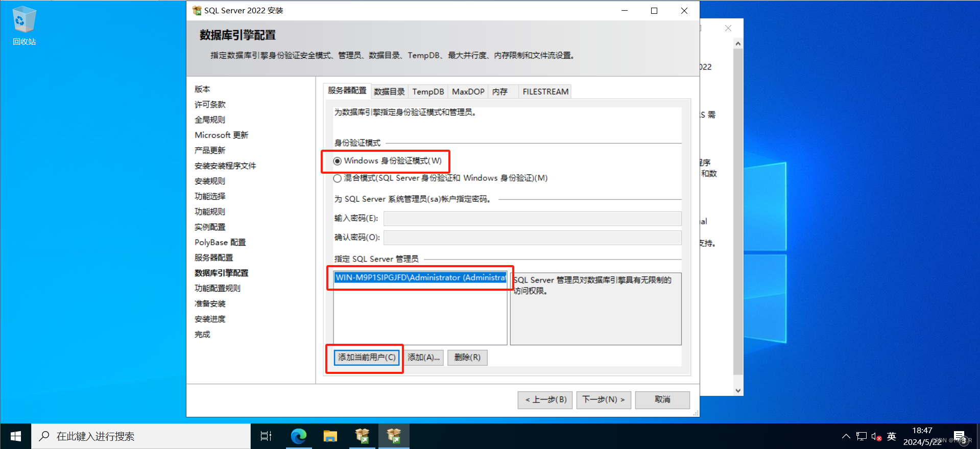Click the muted volume tray icon
Viewport: 980px width, 449px height.
[x=876, y=436]
